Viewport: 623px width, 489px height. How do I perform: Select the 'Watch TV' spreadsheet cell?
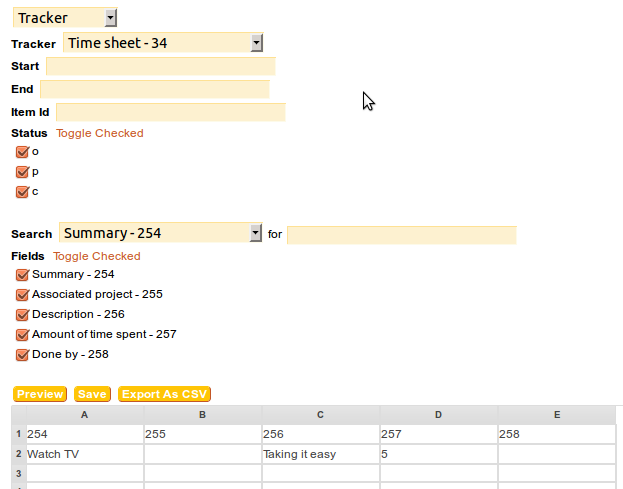85,454
